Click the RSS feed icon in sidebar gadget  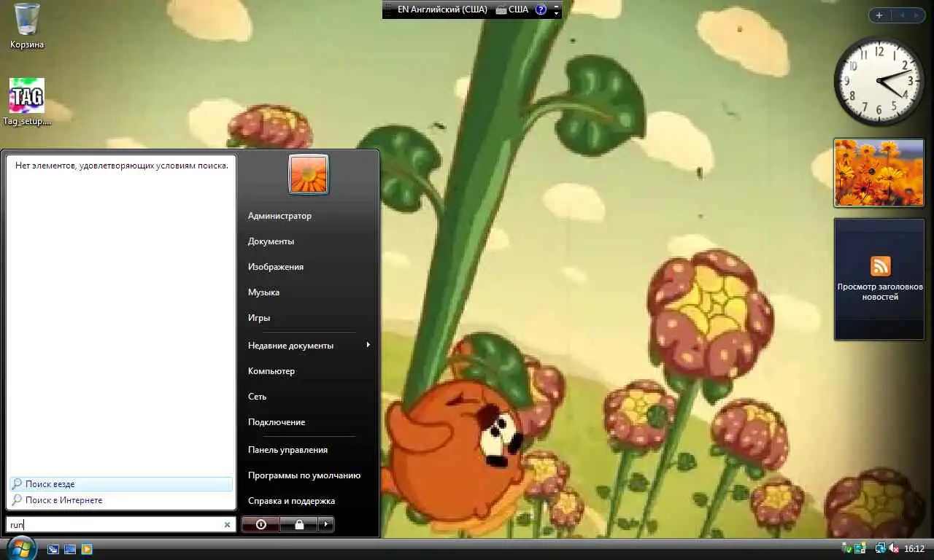coord(881,266)
